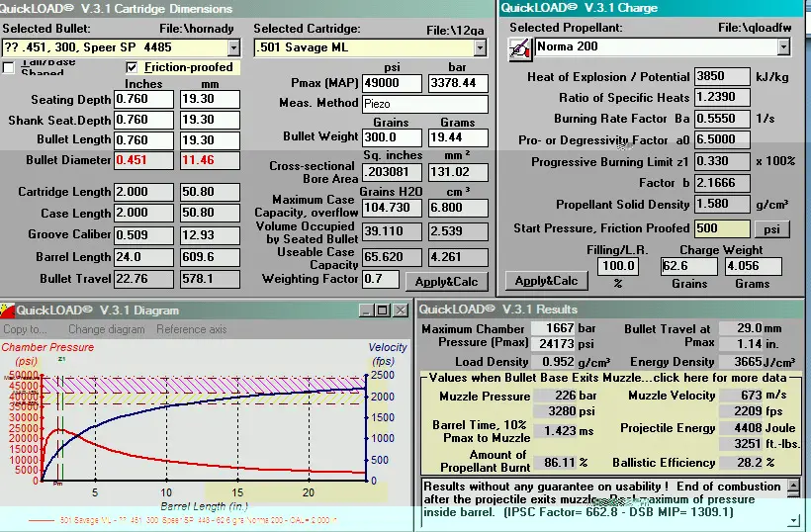
Task: Toggle the Friction-proofed checkbox
Action: coord(132,67)
